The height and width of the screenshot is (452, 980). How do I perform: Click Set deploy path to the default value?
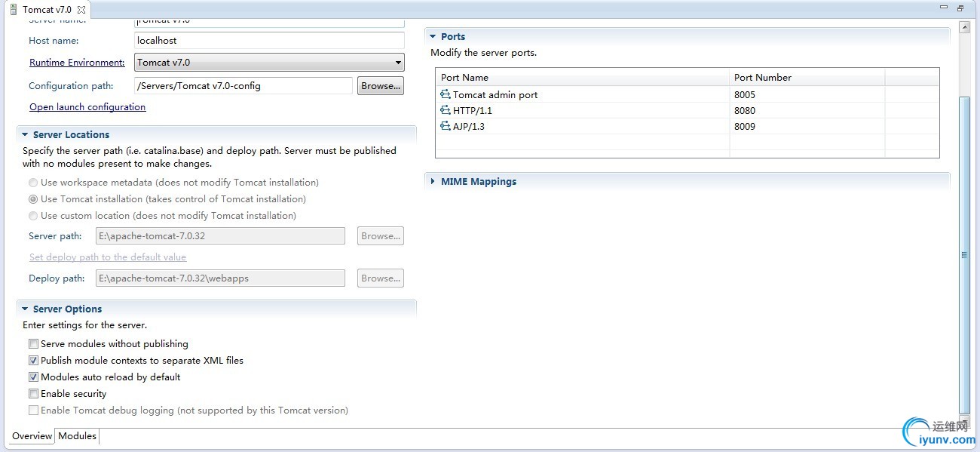(x=108, y=257)
